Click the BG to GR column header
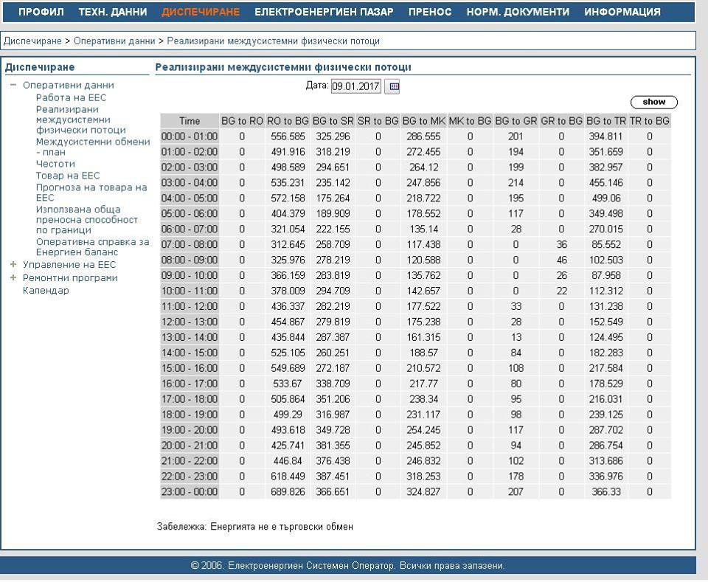 (516, 121)
